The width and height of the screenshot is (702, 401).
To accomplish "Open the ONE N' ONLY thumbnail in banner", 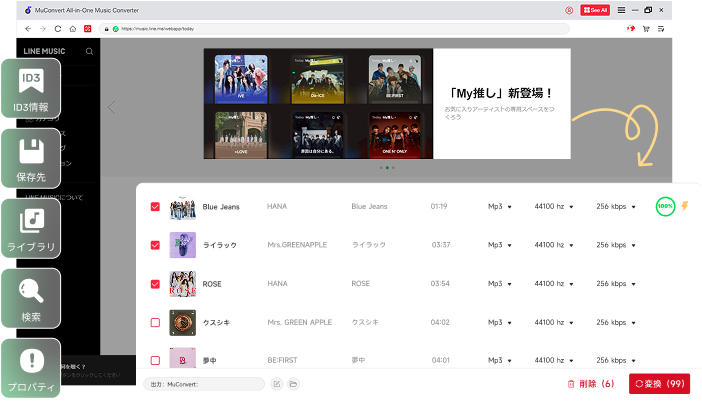I will point(395,135).
